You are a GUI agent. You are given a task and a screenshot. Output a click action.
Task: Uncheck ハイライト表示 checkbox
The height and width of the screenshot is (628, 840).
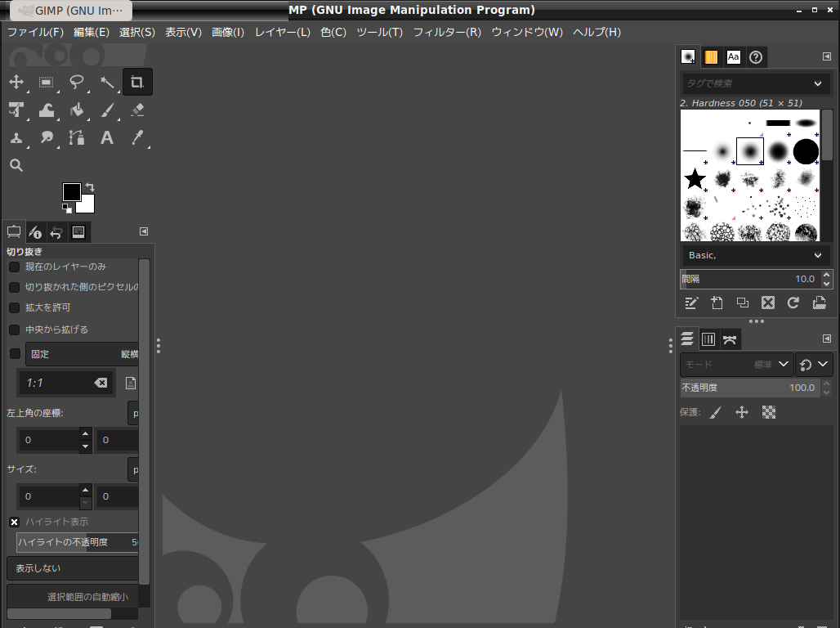pos(15,522)
